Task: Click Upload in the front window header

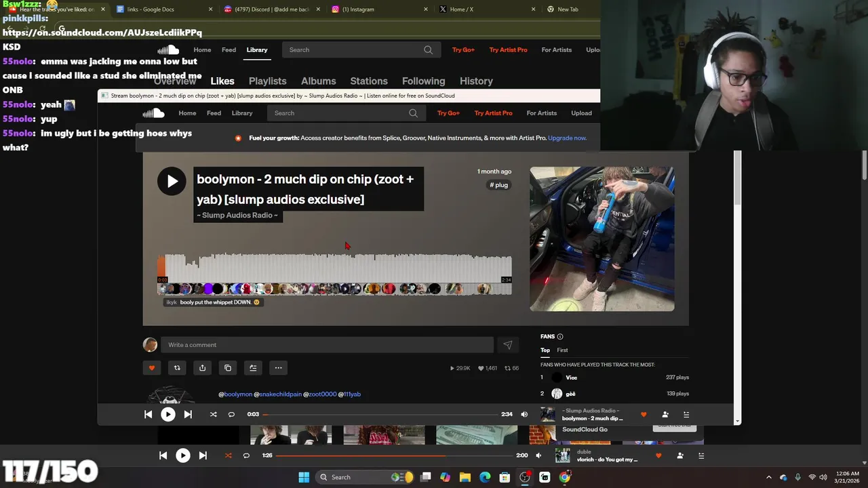Action: tap(581, 113)
